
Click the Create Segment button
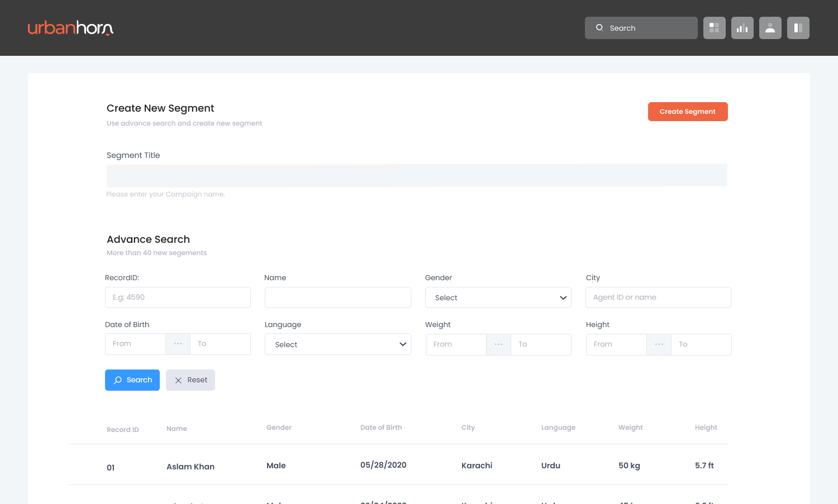(688, 111)
